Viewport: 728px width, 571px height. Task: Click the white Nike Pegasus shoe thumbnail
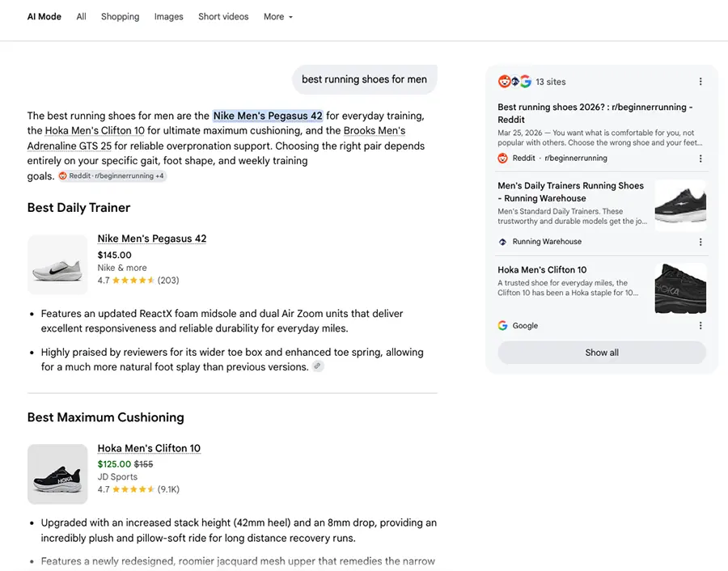tap(57, 264)
